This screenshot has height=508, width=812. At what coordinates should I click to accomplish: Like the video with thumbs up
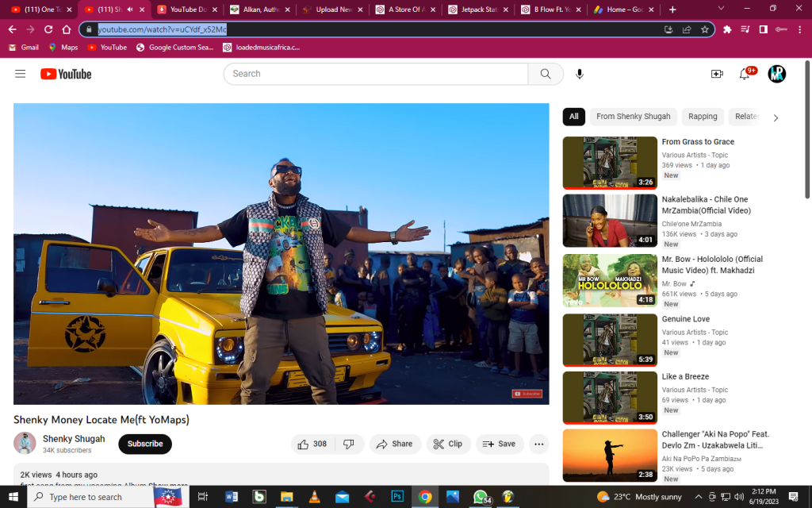coord(312,444)
